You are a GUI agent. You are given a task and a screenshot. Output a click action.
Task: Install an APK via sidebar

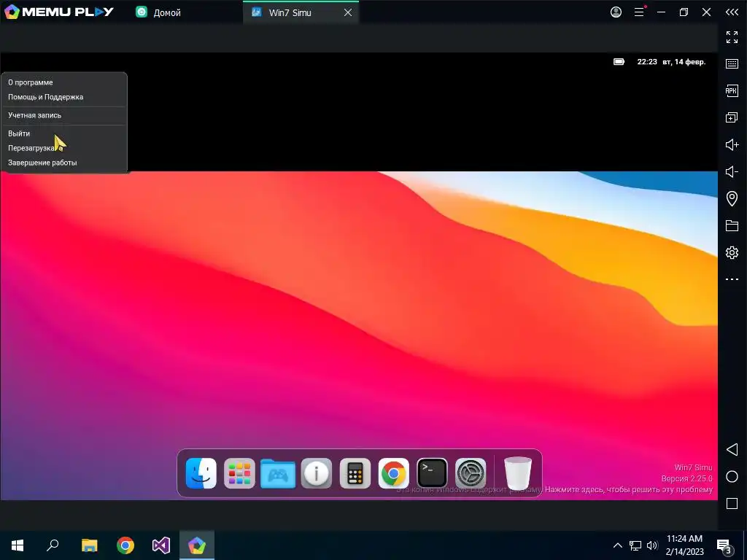tap(732, 90)
